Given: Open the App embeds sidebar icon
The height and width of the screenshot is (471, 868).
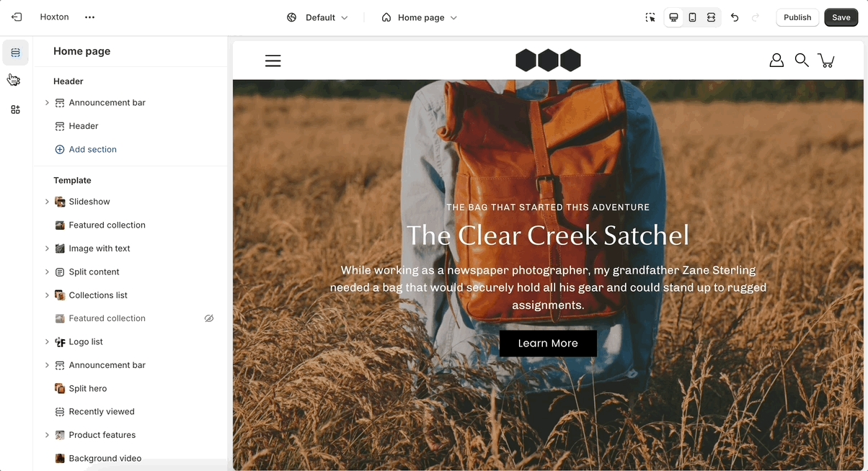Looking at the screenshot, I should point(16,109).
